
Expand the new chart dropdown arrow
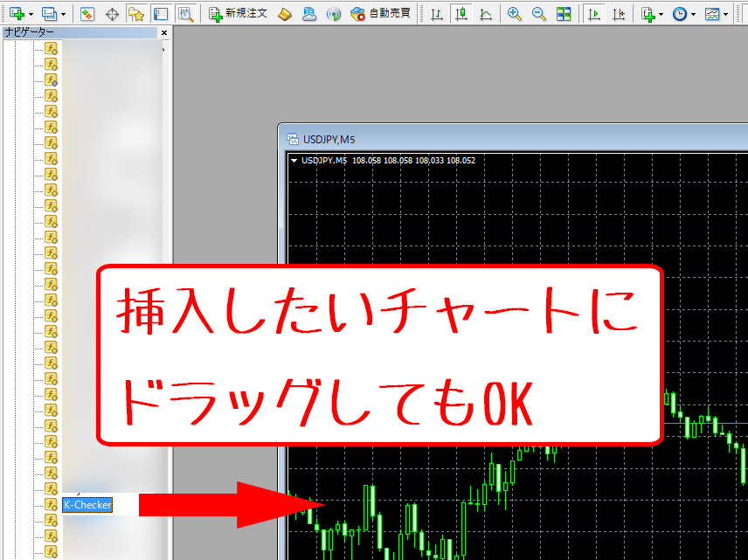click(x=31, y=14)
